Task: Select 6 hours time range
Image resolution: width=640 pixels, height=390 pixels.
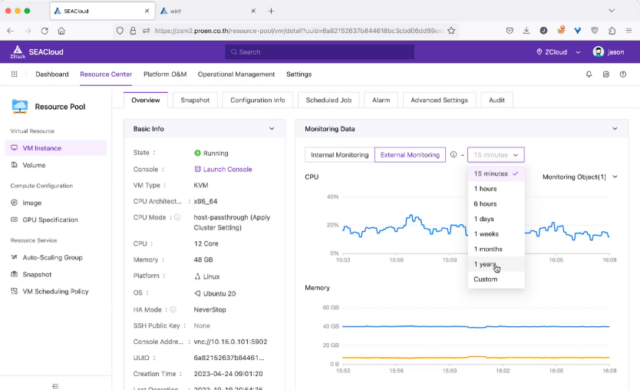Action: click(x=496, y=204)
